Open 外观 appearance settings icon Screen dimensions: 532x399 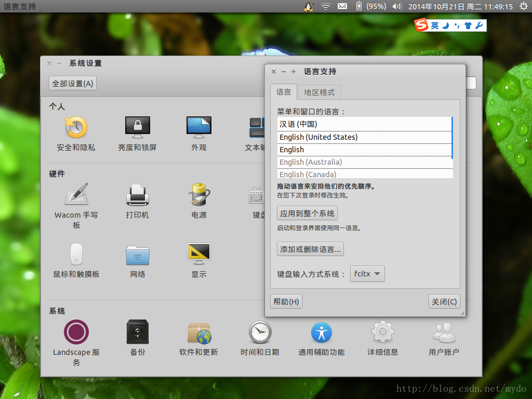tap(199, 128)
